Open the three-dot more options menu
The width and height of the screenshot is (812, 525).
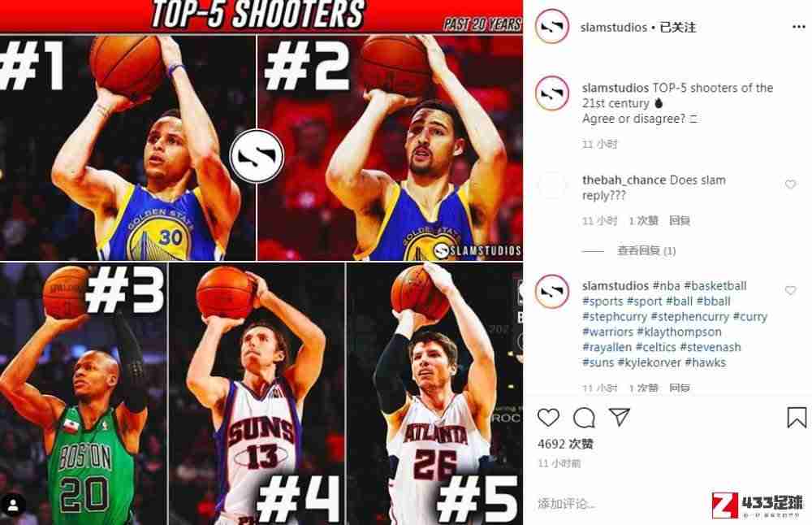coord(798,27)
